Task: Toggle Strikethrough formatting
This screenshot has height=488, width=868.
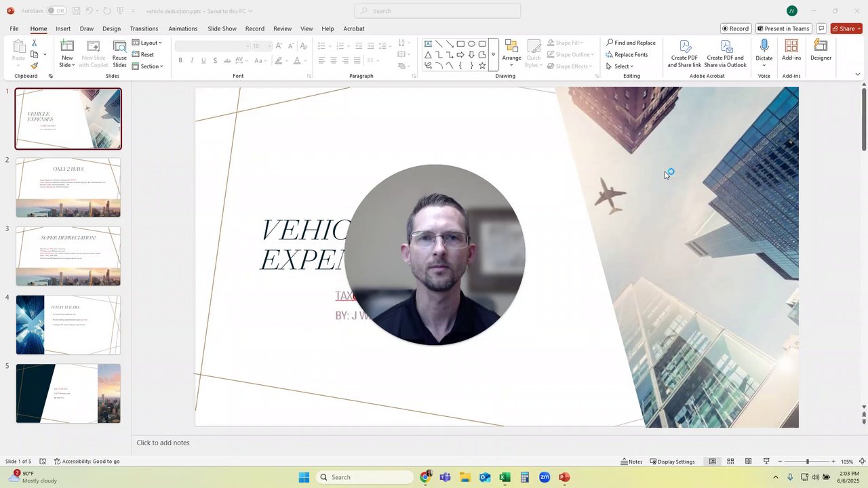Action: click(227, 60)
